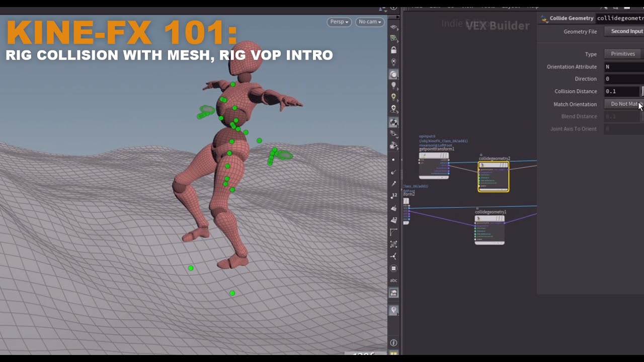The image size is (644, 362).
Task: Click the highlighted marker icon below background image icon
Action: point(394,310)
